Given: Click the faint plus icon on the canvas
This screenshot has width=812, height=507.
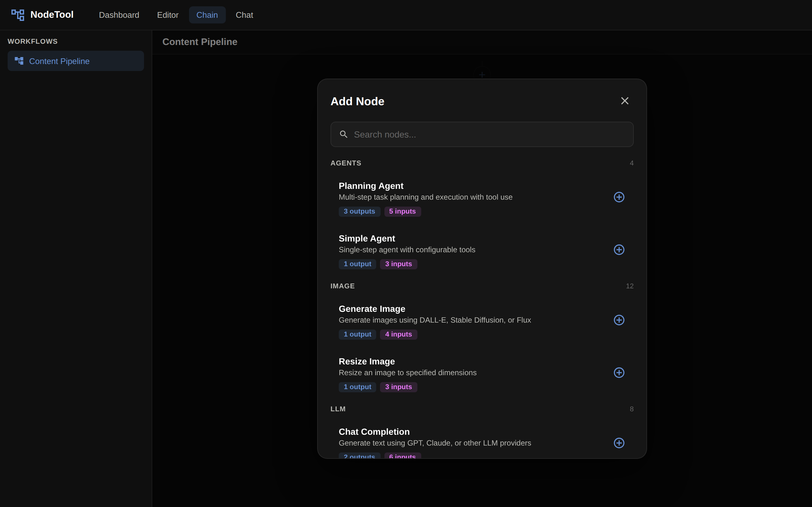Looking at the screenshot, I should coord(481,74).
